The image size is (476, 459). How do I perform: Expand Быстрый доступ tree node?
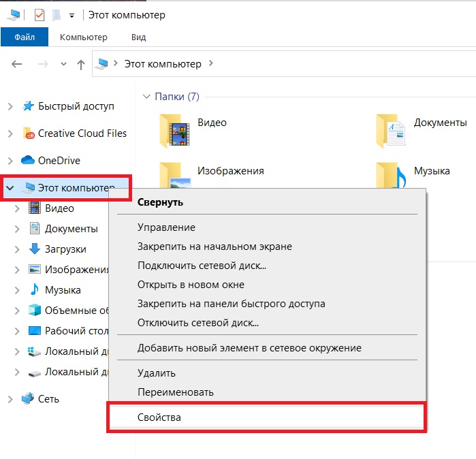[10, 106]
